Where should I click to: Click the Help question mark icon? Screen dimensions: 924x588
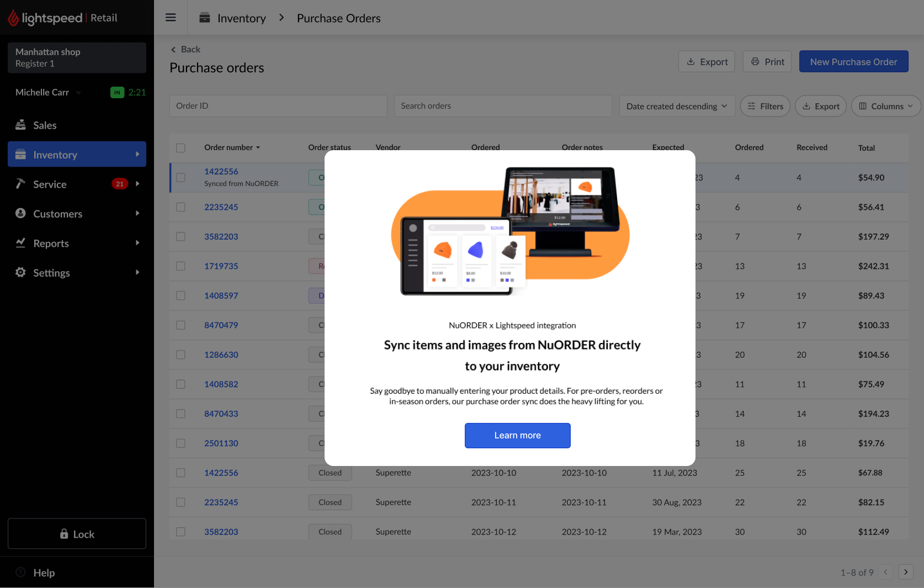20,573
